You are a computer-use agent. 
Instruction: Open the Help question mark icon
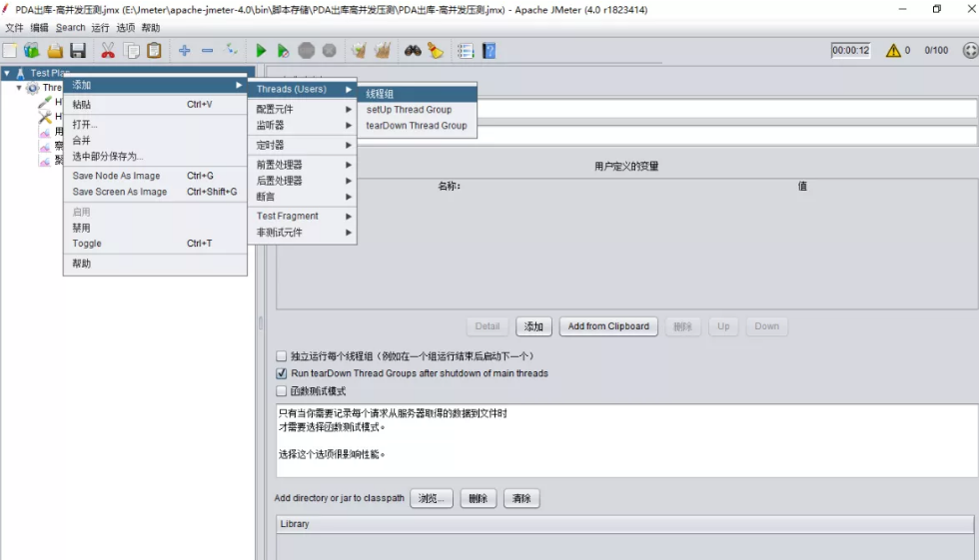[x=489, y=51]
